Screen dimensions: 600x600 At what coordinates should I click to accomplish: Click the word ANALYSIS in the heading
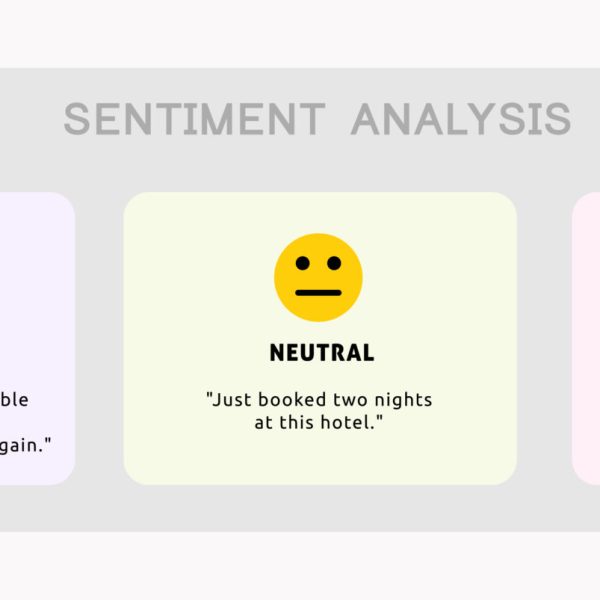(461, 119)
